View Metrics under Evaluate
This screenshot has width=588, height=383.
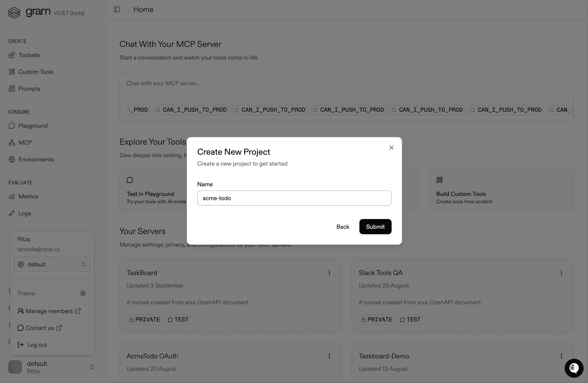pos(28,196)
